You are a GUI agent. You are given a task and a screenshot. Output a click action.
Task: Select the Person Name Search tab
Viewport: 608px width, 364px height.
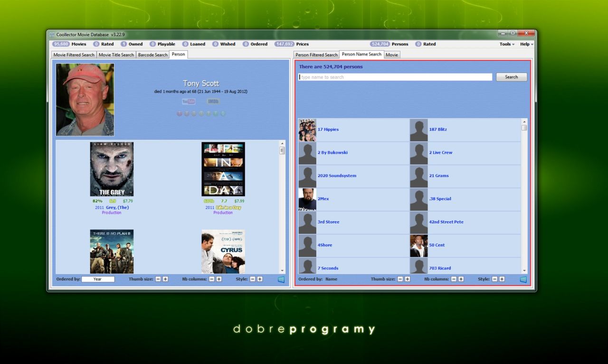tap(361, 54)
